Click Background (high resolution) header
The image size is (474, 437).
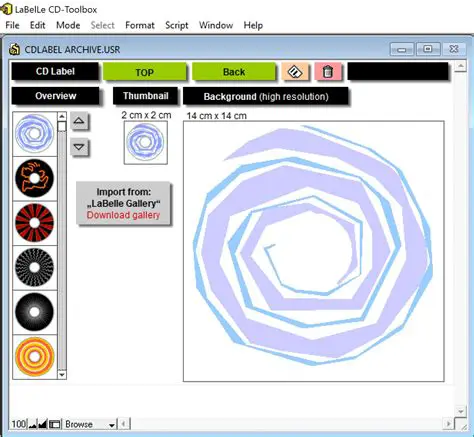[x=266, y=96]
